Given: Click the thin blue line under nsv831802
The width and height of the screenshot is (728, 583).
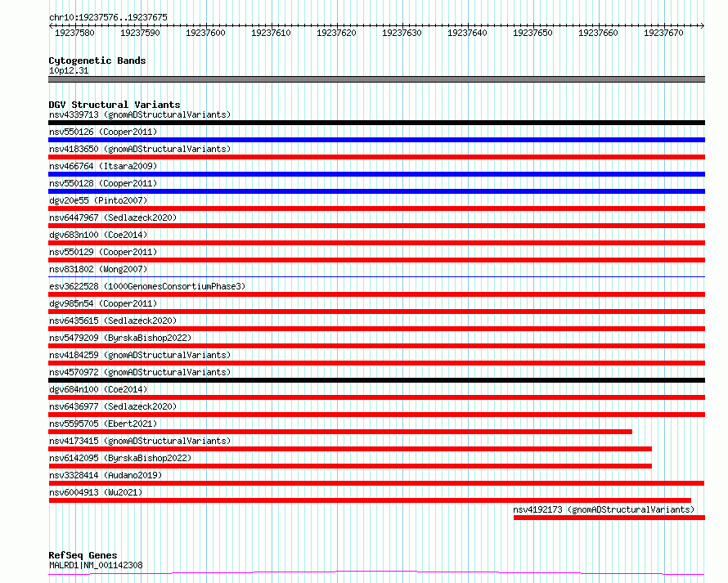Looking at the screenshot, I should click(376, 276).
